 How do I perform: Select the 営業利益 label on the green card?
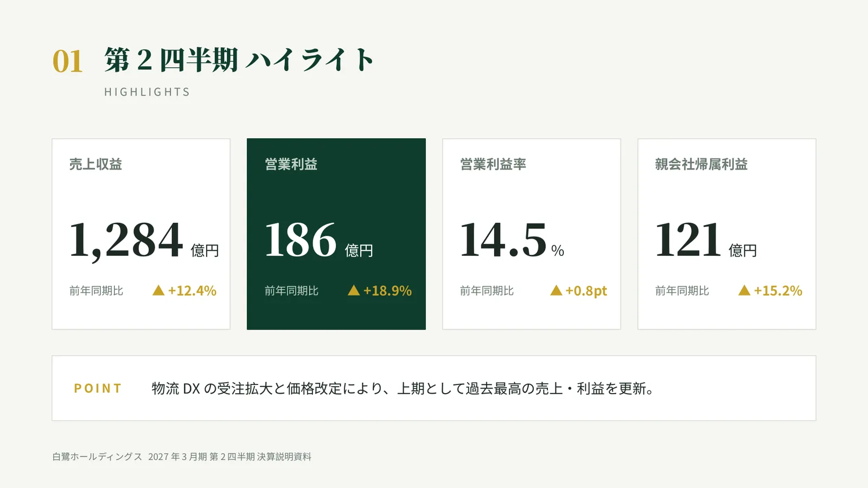[291, 164]
